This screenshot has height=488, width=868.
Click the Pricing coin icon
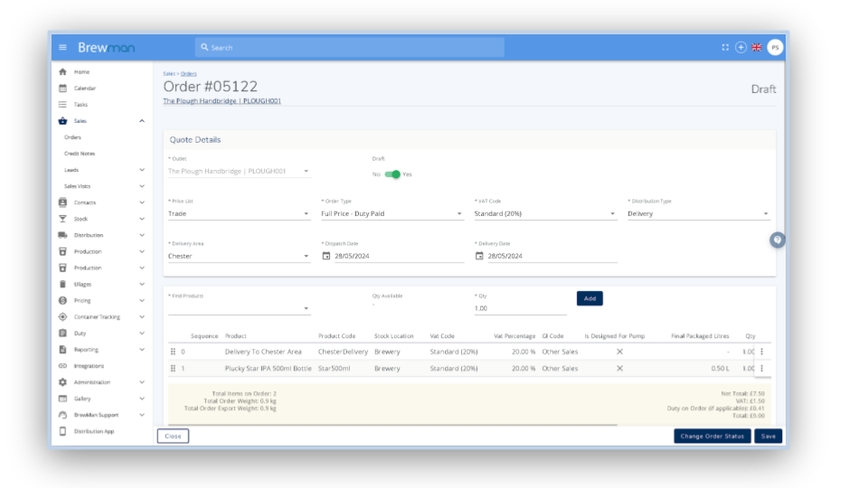(x=62, y=300)
